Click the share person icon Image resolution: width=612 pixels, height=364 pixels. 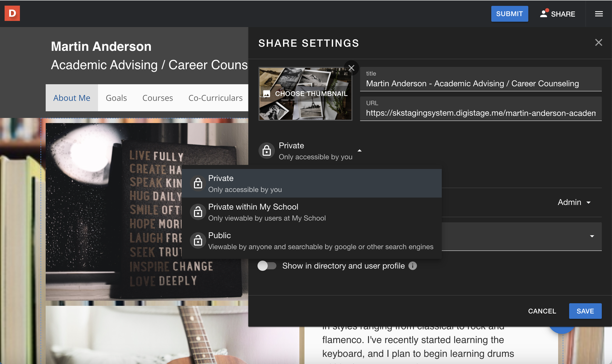click(x=544, y=13)
